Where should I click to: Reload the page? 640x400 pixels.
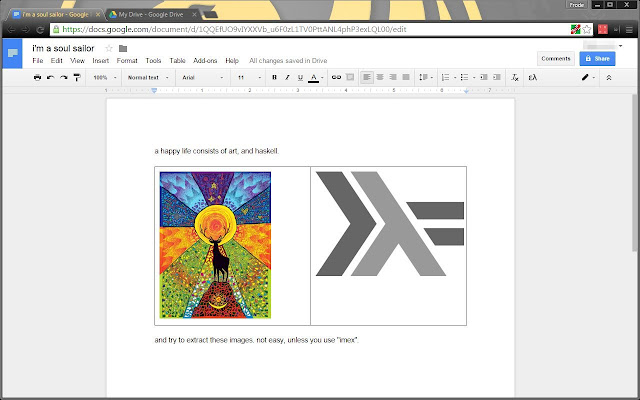click(x=40, y=29)
